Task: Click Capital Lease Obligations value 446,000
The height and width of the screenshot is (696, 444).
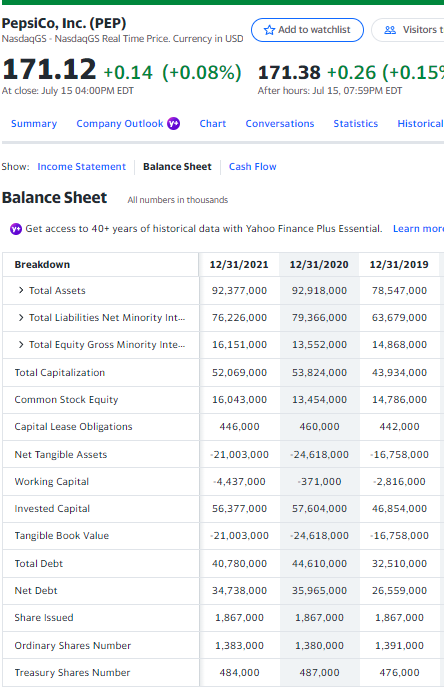Action: point(239,427)
